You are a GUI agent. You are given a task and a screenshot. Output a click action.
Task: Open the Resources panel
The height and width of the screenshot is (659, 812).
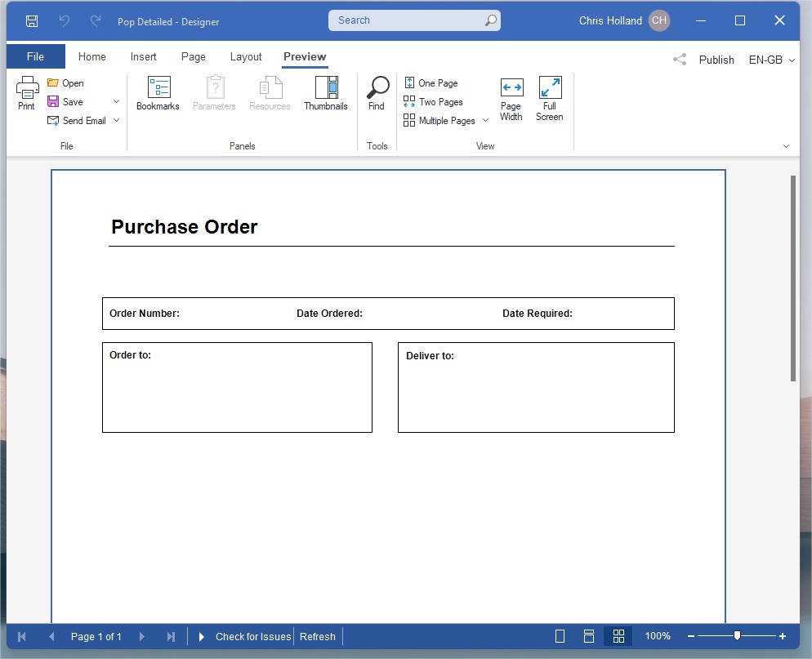tap(270, 94)
